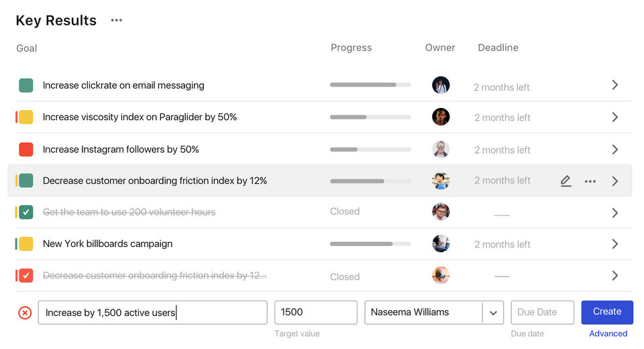The image size is (644, 349).
Task: Open the Advanced options link
Action: click(608, 334)
